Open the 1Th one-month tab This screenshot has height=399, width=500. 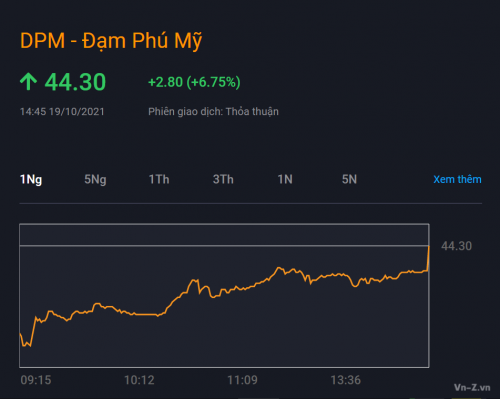pos(159,179)
